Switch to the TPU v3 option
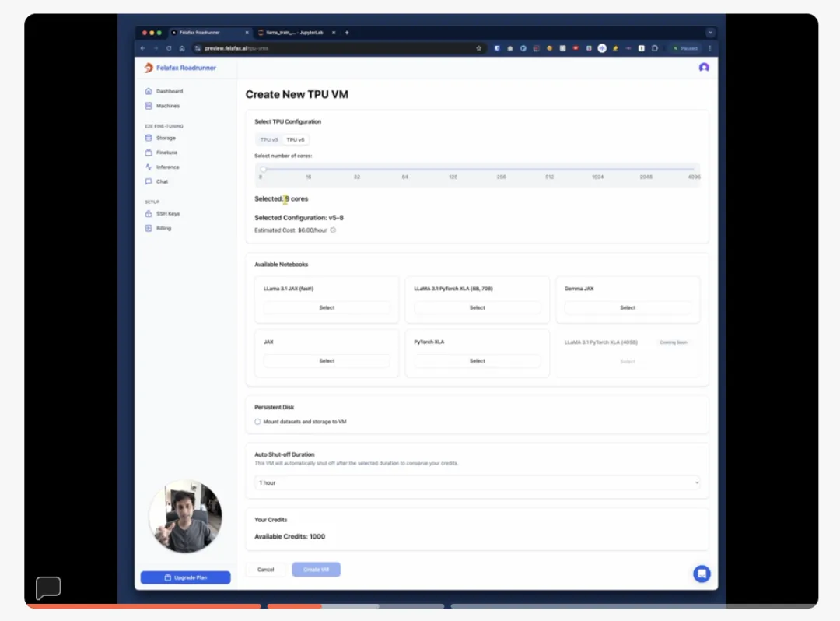This screenshot has height=621, width=840. click(x=269, y=140)
